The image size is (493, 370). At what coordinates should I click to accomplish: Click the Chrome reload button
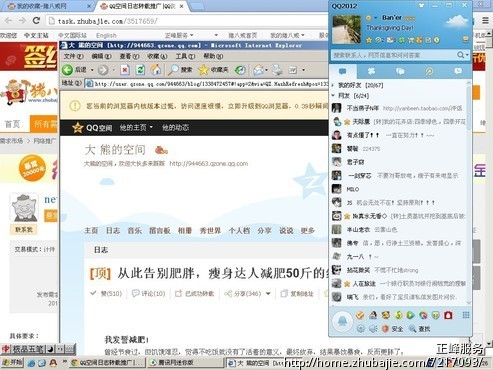(36, 21)
